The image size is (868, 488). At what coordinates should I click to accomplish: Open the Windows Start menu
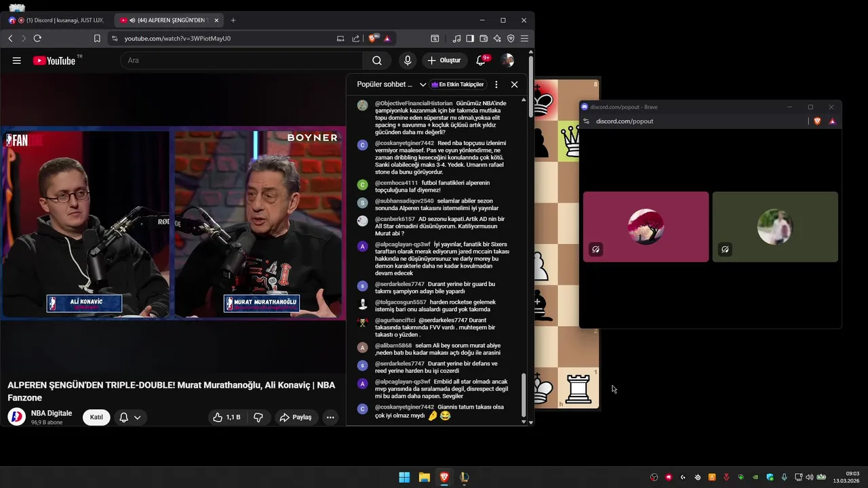point(404,477)
